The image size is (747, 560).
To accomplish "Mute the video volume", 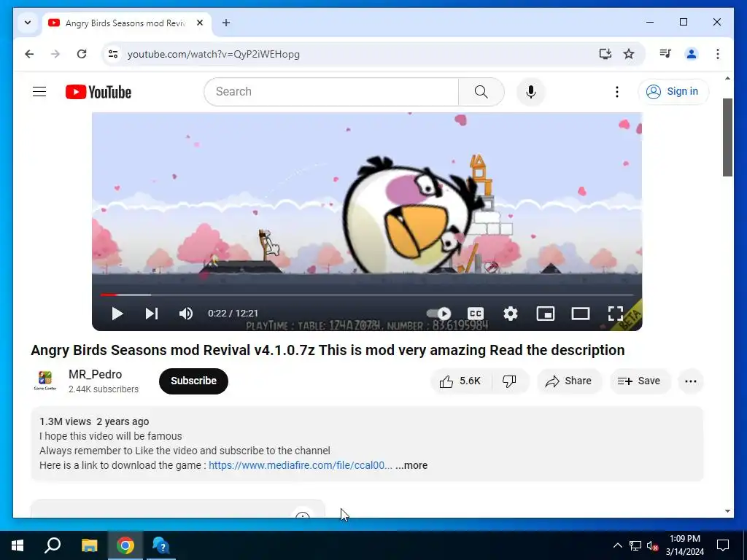I will click(186, 314).
